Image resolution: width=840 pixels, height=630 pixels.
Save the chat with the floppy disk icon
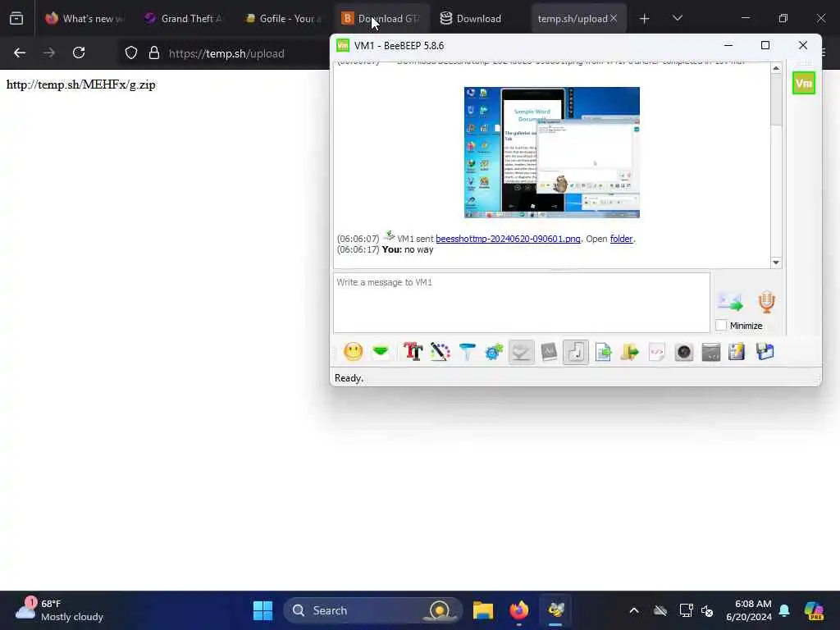tap(765, 352)
